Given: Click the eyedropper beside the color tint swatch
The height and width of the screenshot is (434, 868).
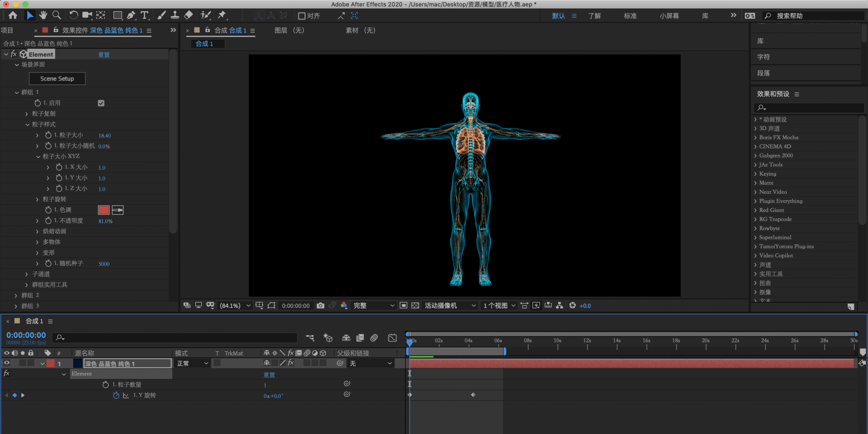Looking at the screenshot, I should pyautogui.click(x=118, y=210).
